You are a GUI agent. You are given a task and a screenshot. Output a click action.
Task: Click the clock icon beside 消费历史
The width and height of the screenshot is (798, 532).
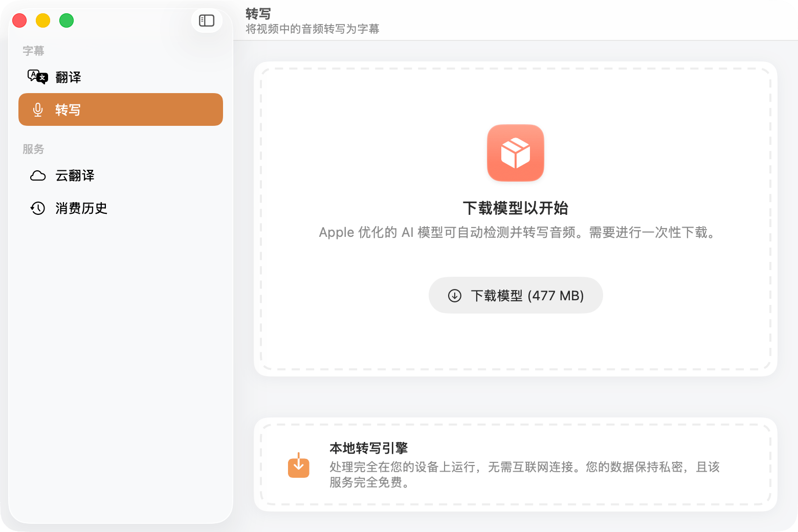coord(38,208)
